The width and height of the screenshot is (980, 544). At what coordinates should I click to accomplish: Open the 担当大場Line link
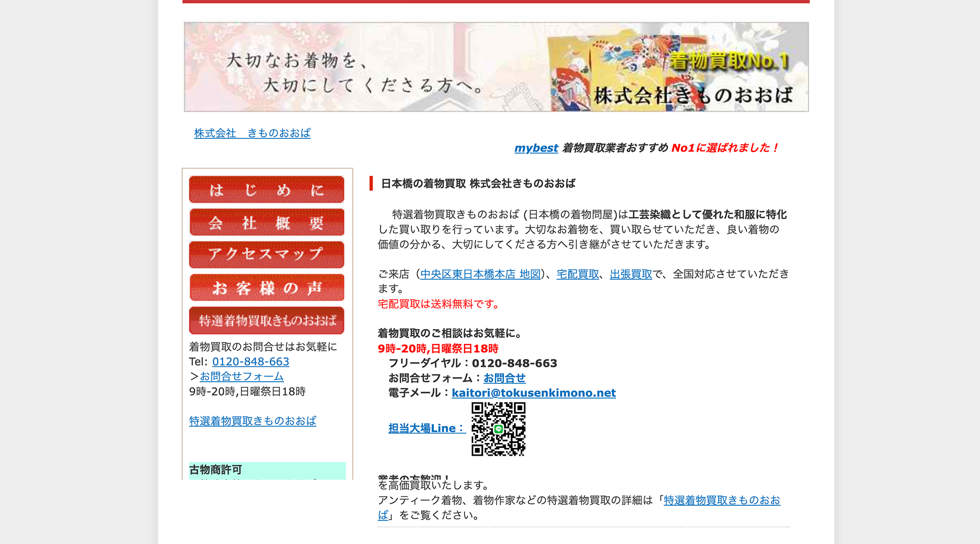pos(427,428)
